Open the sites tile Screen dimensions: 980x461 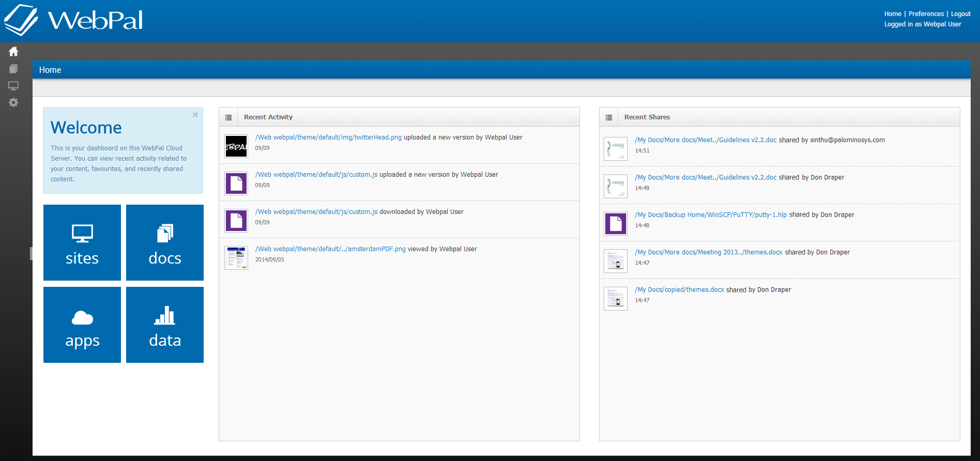pyautogui.click(x=82, y=242)
